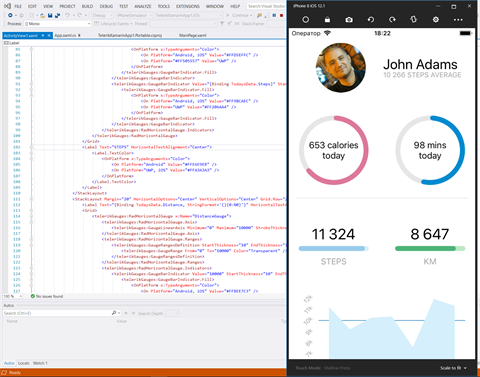The image size is (480, 377).
Task: Open the editor zoom 100 % dropdown
Action: click(13, 296)
